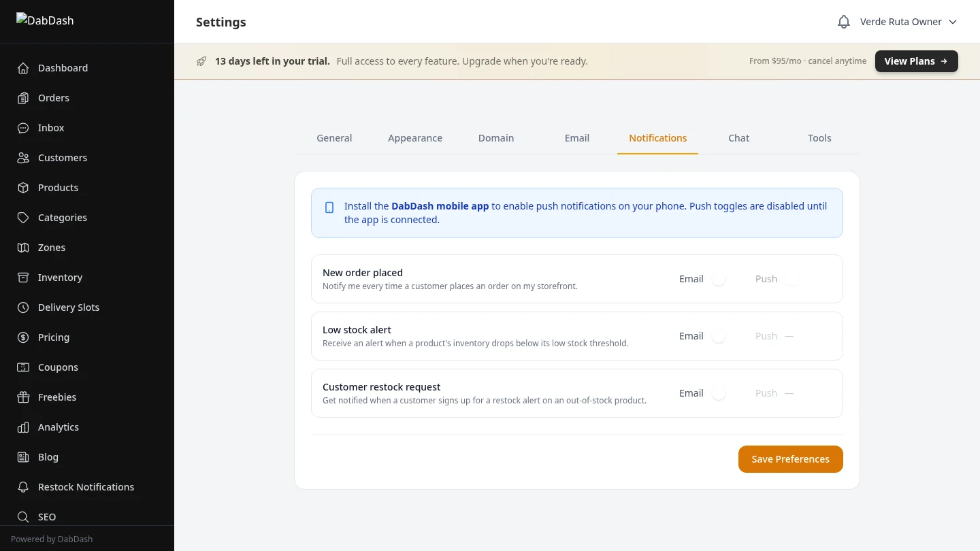The width and height of the screenshot is (980, 551).
Task: Enable the Email toggle for New order placed
Action: (719, 278)
